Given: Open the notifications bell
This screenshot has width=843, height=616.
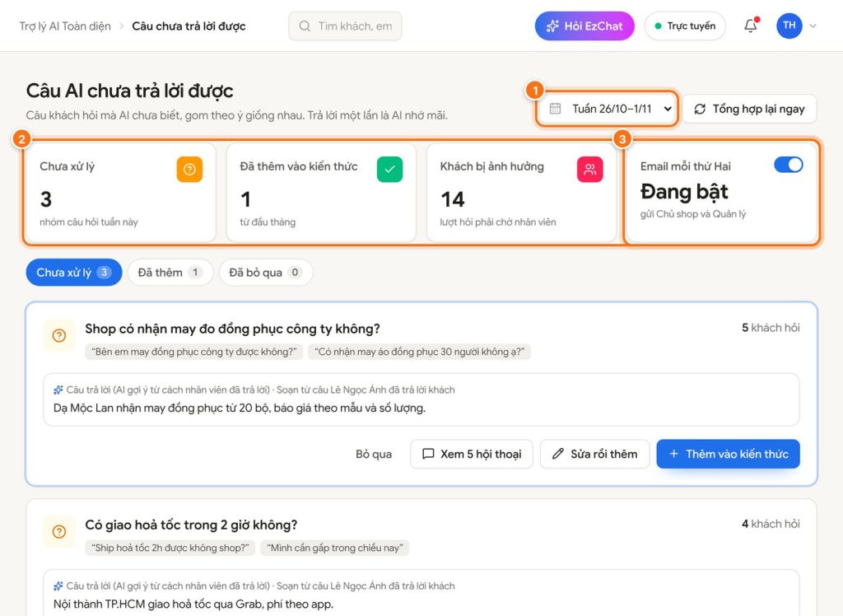Looking at the screenshot, I should point(751,26).
